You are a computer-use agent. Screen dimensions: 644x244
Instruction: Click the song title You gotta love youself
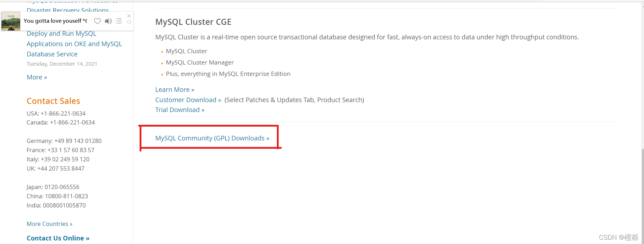point(55,21)
